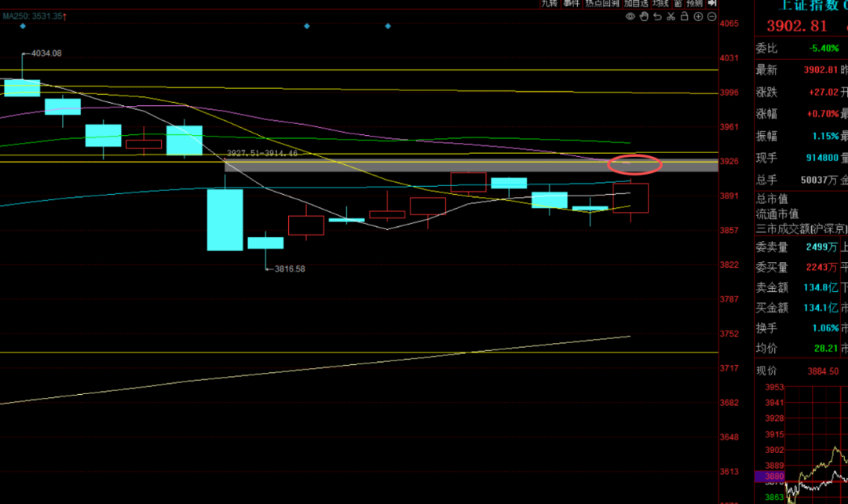848x504 pixels.
Task: Toggle the eye visibility icon
Action: (631, 16)
